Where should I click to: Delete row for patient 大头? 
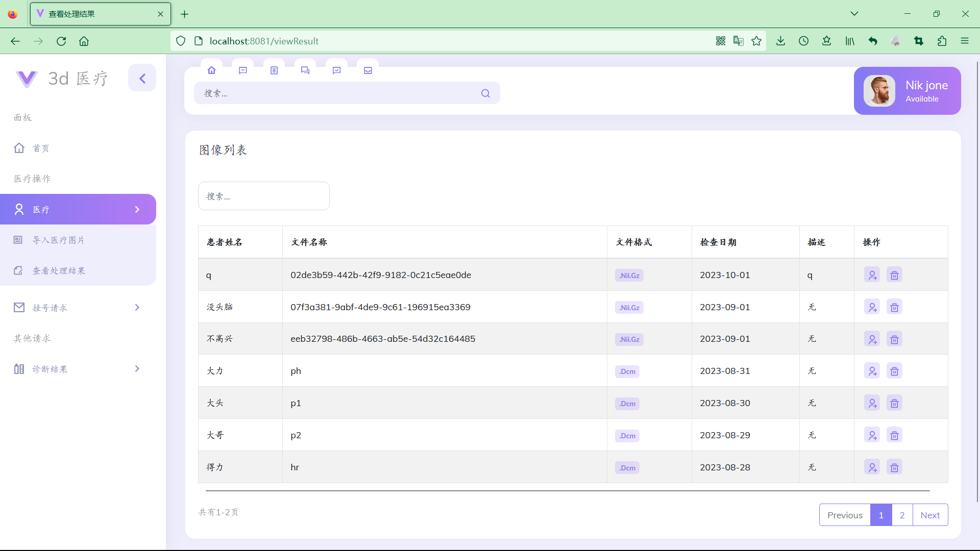(894, 403)
